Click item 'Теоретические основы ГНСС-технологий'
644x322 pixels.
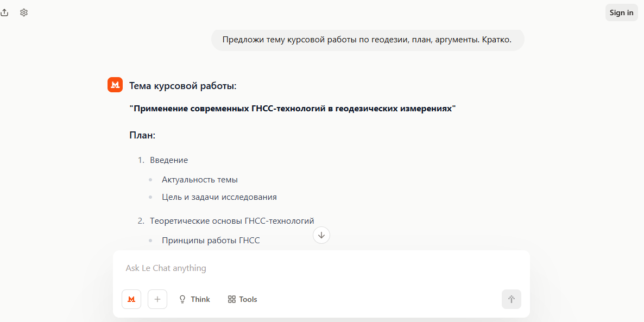pyautogui.click(x=232, y=221)
